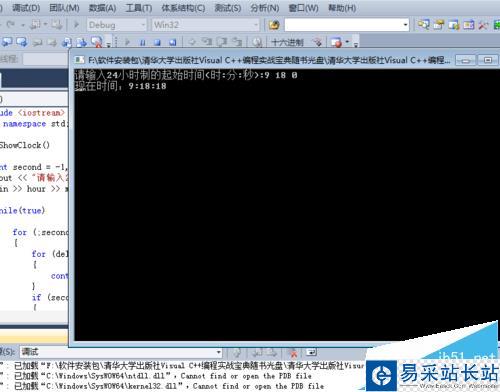Screen dimensions: 500x392
Task: Expand the find box dropdown arrow
Action: tap(405, 25)
